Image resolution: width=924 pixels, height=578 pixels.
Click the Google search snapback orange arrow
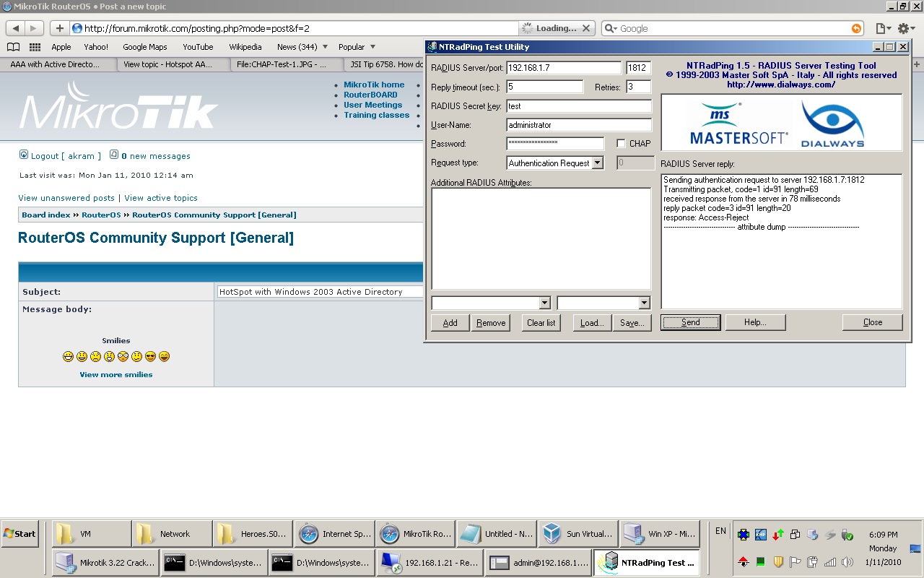[x=856, y=28]
